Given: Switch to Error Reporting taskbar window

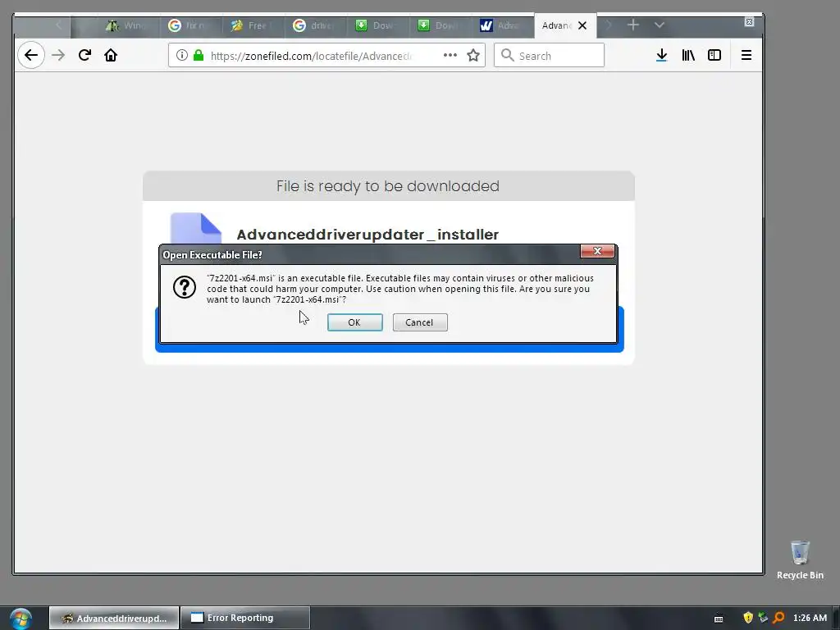Looking at the screenshot, I should (245, 619).
